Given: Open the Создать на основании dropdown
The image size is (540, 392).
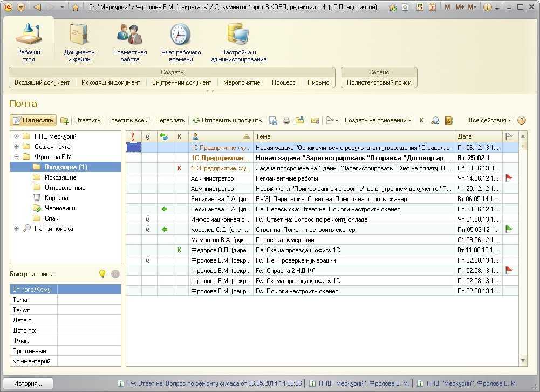Looking at the screenshot, I should [378, 120].
